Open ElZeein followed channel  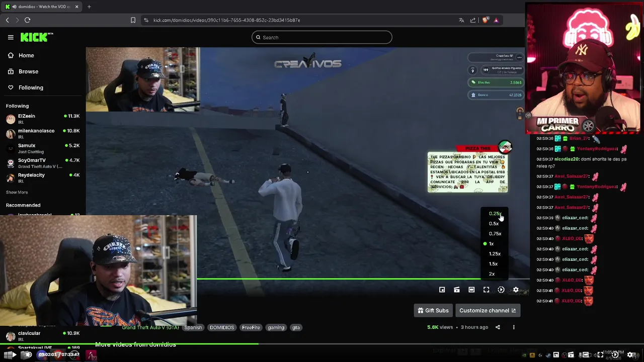43,119
